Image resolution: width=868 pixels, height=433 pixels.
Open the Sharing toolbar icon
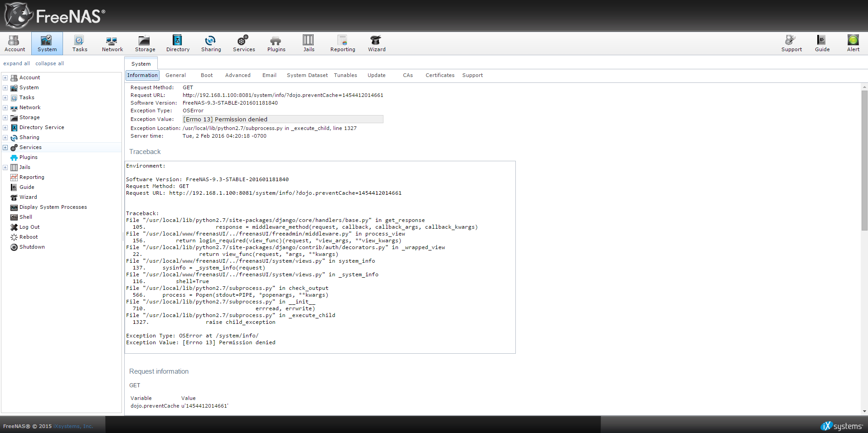[x=211, y=43]
